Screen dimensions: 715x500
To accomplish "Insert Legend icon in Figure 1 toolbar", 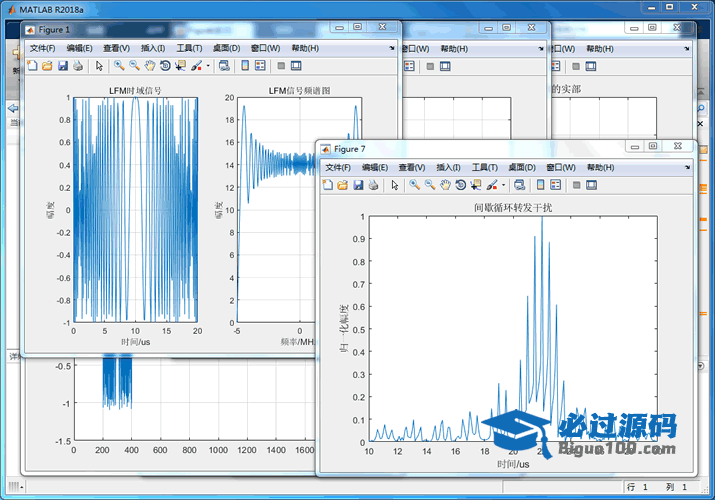I will coord(260,66).
